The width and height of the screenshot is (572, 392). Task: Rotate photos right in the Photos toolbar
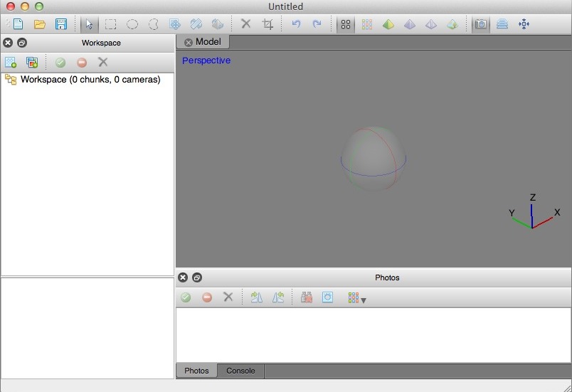pos(278,297)
